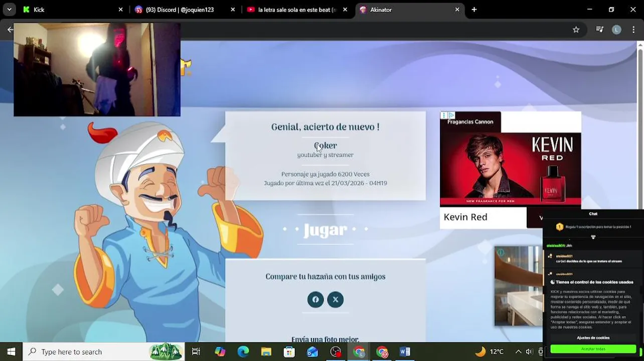
Task: Click 'Aceptar todas' cookies button
Action: point(593,348)
